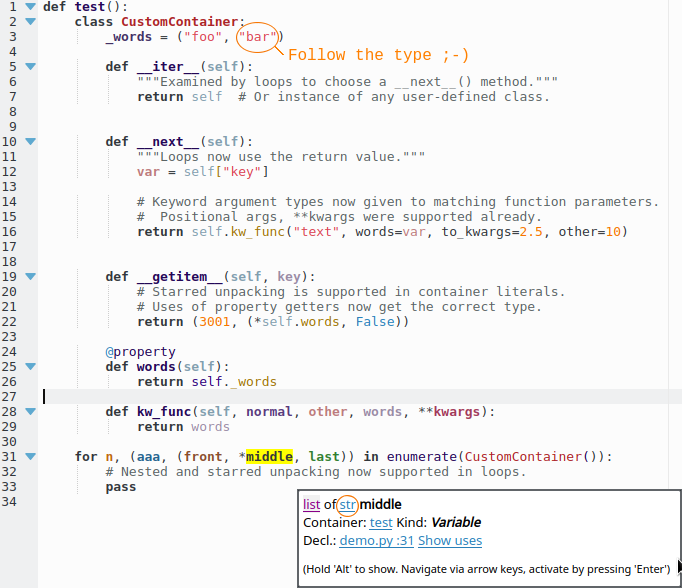Screen dimensions: 682x588
Task: Fold the __next__ method on line 10
Action: [x=30, y=142]
